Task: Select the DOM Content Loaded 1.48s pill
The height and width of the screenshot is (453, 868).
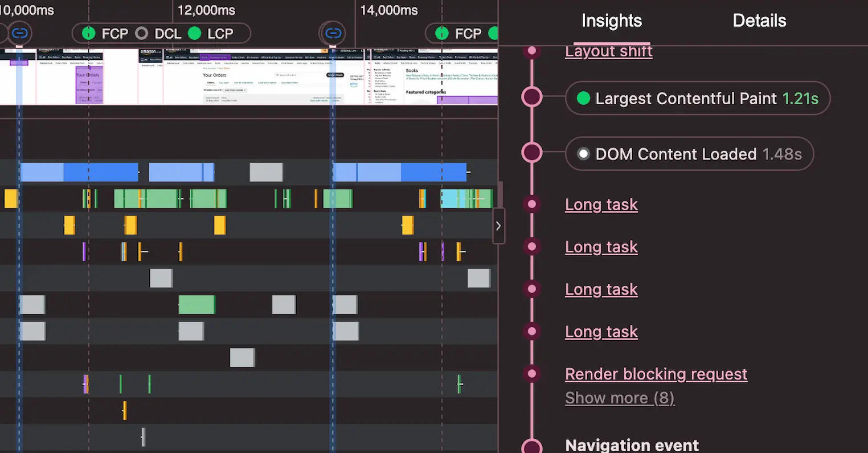Action: point(689,154)
